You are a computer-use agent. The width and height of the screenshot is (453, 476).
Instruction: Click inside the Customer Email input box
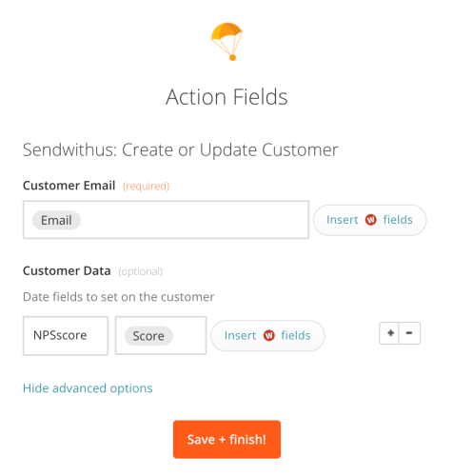[166, 220]
